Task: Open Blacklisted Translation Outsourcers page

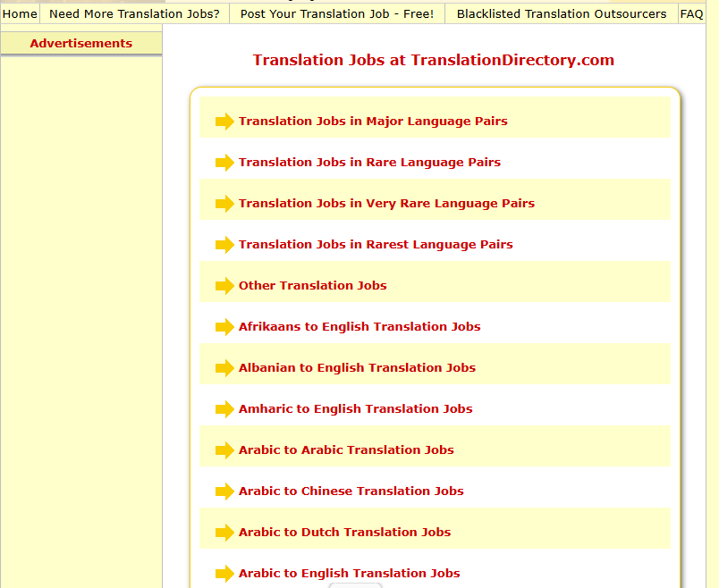Action: click(x=561, y=14)
